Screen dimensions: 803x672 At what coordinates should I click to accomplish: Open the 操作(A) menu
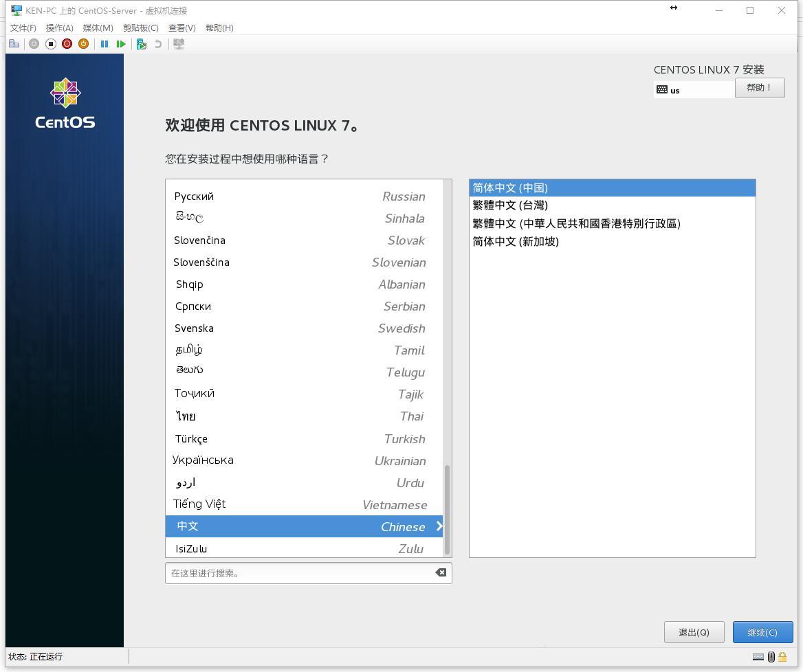point(59,27)
